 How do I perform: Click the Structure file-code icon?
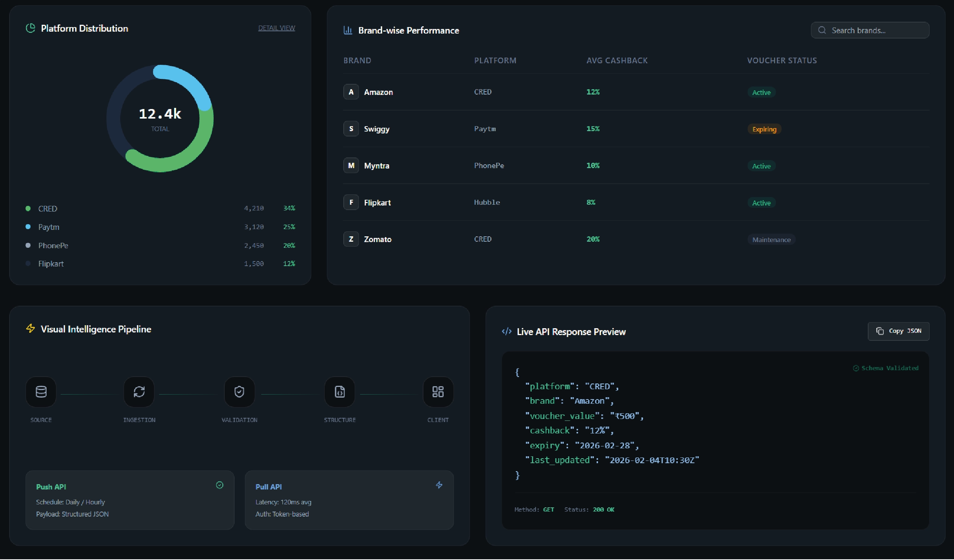click(339, 392)
